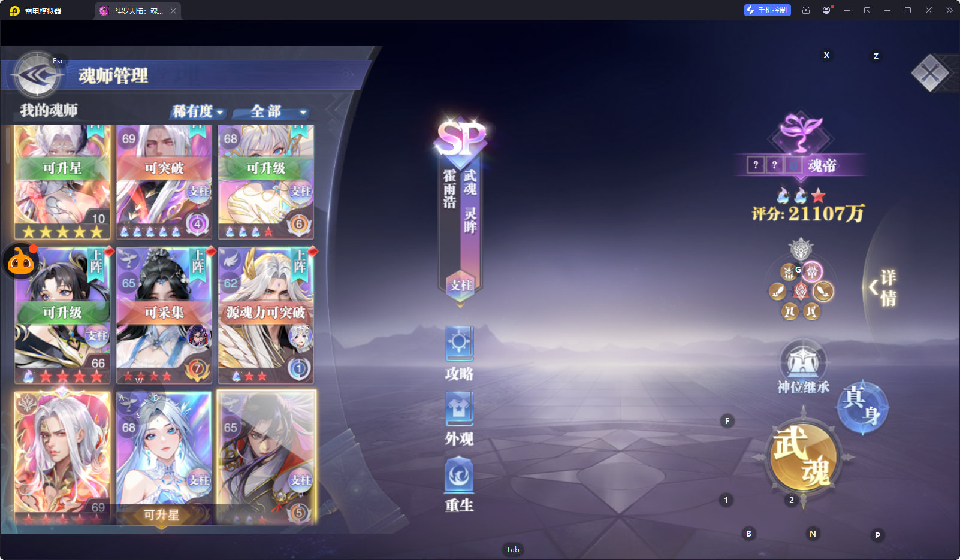Click the 手机控制 button
Image resolution: width=960 pixels, height=560 pixels.
click(x=768, y=10)
